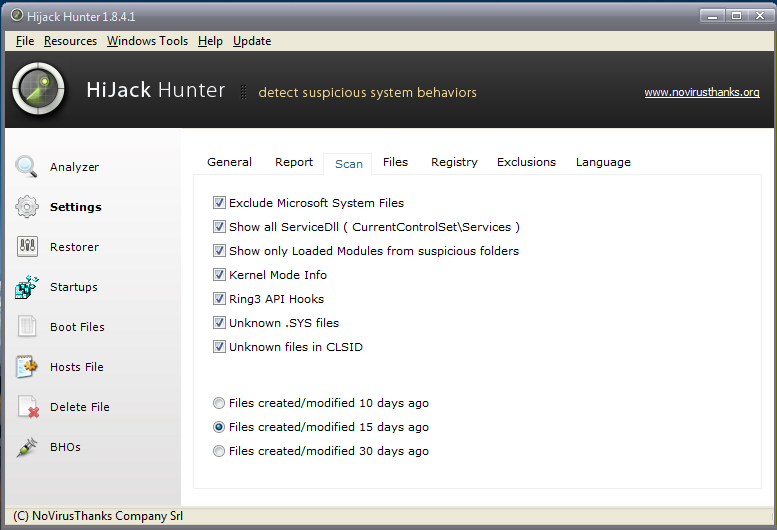This screenshot has height=530, width=777.
Task: Click the BHOs syringe icon
Action: coord(27,447)
